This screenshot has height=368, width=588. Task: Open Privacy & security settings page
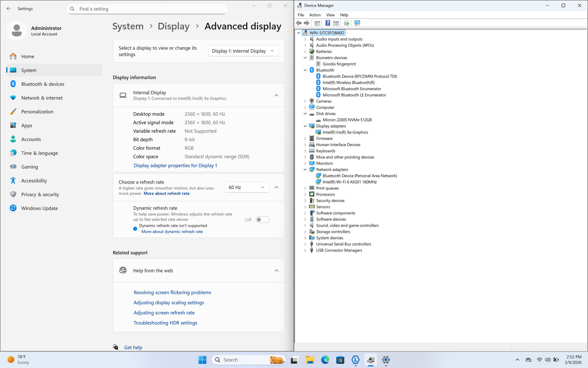tap(54, 195)
